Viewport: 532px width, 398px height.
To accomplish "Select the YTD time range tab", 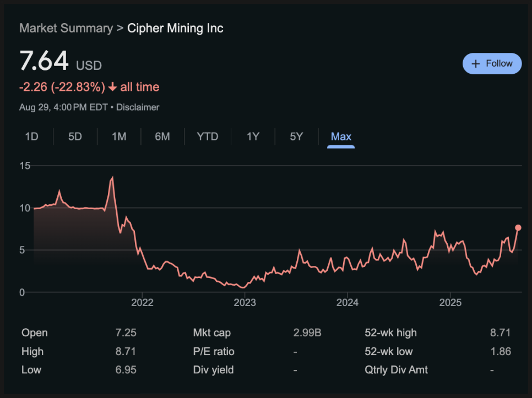I will (x=207, y=137).
